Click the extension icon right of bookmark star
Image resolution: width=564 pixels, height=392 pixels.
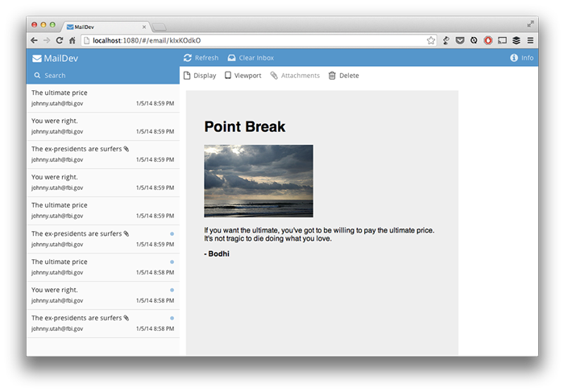coord(446,40)
